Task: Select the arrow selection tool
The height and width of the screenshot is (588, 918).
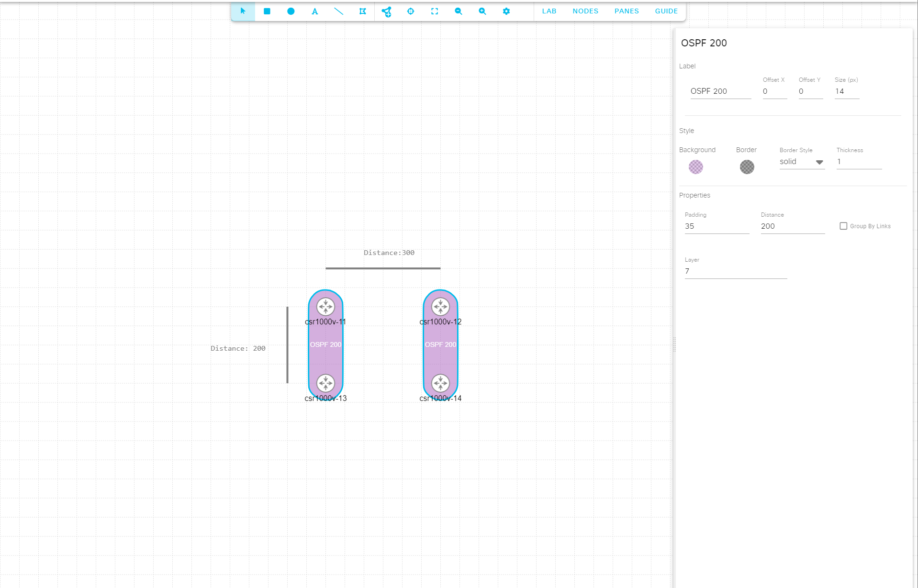Action: point(243,11)
